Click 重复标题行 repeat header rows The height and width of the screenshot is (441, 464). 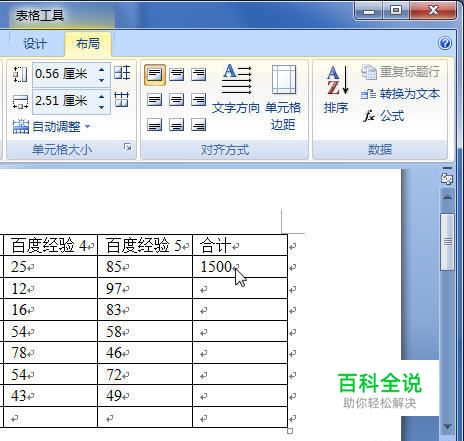click(400, 72)
